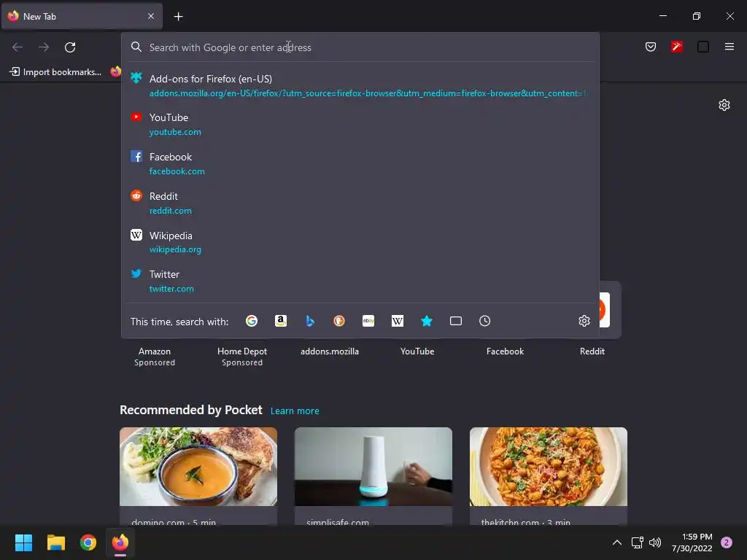
Task: Open the Reddit suggestion in dropdown
Action: [360, 203]
